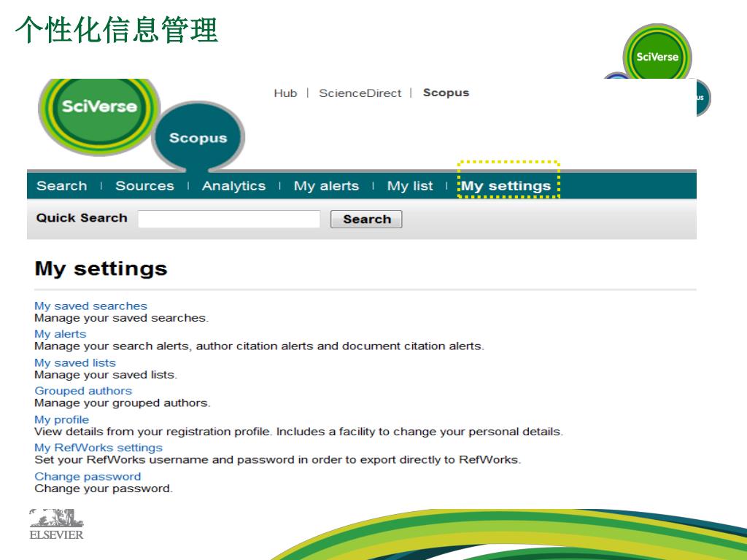Switch to the Sources tab
The image size is (747, 560).
(x=145, y=186)
